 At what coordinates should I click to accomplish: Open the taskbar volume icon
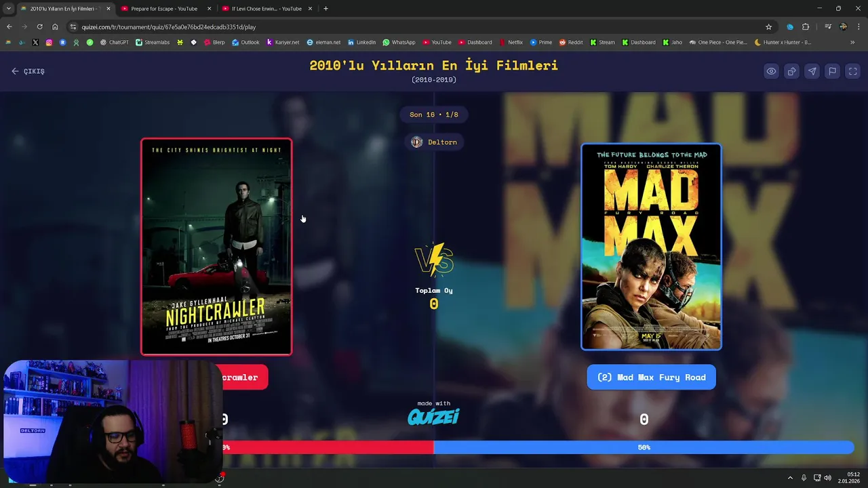pos(827,478)
